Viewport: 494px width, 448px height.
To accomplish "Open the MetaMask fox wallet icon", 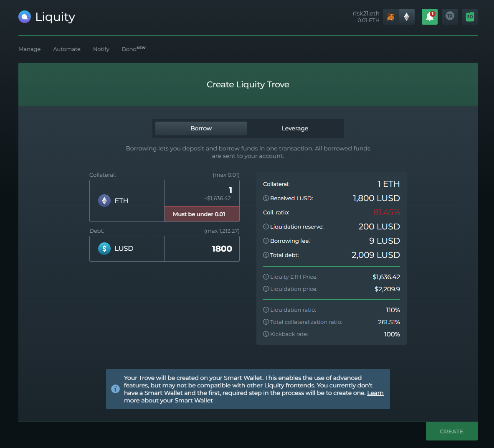I will pyautogui.click(x=391, y=17).
